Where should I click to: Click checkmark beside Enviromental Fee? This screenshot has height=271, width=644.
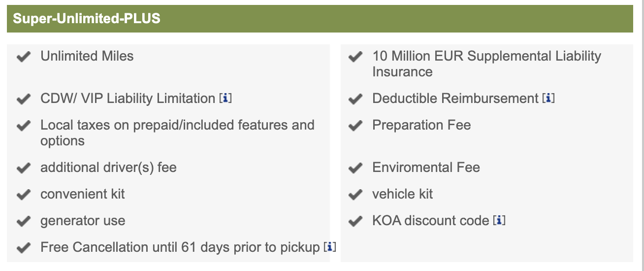(x=355, y=169)
